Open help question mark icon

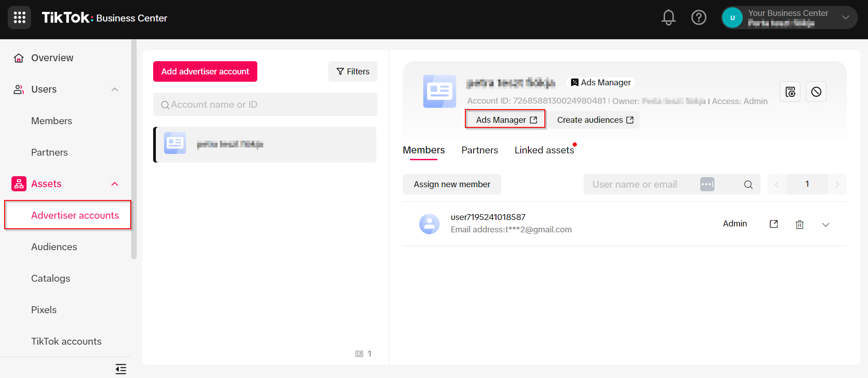[x=699, y=18]
